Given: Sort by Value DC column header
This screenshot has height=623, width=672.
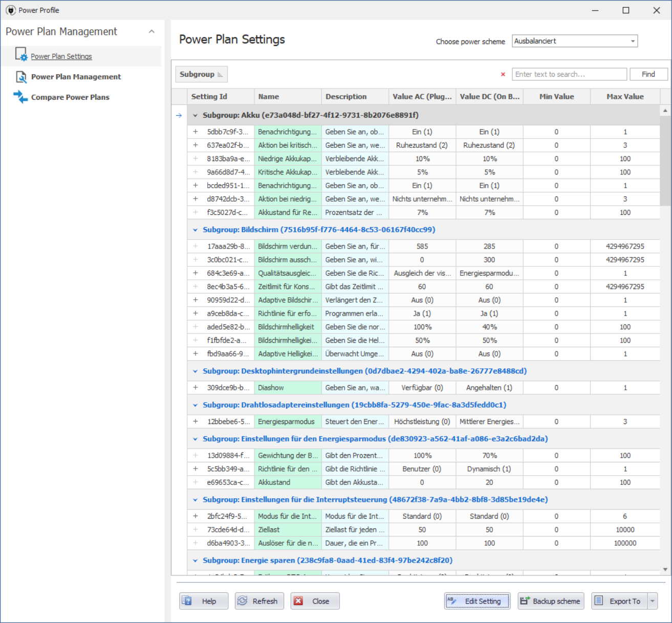Looking at the screenshot, I should click(x=489, y=97).
